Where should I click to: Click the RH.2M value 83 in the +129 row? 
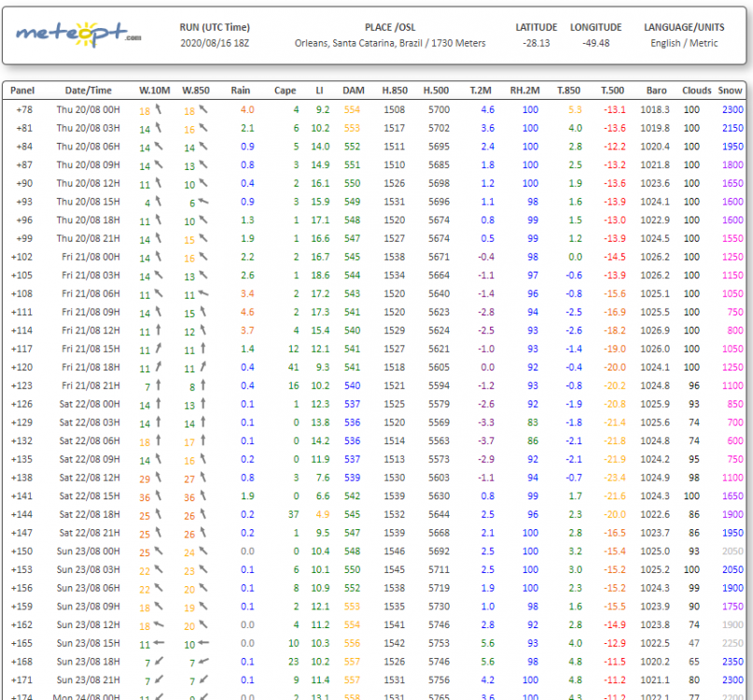(533, 422)
